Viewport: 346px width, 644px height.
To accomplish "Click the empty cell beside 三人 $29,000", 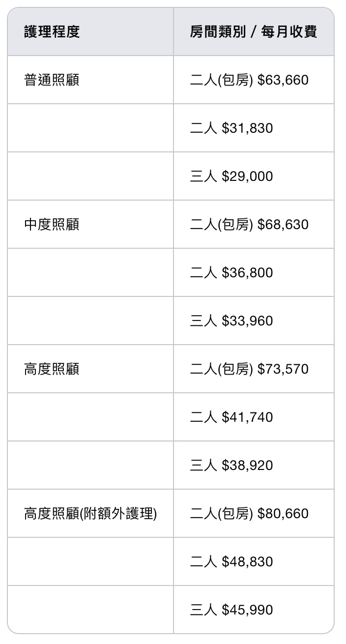I will (x=90, y=176).
